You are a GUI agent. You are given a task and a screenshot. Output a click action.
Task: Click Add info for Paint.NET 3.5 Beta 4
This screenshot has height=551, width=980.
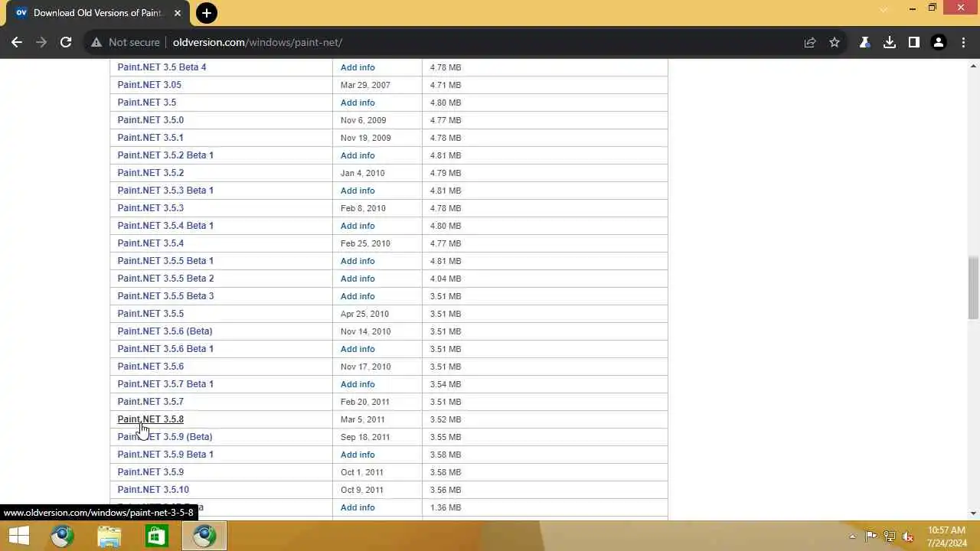pos(358,67)
